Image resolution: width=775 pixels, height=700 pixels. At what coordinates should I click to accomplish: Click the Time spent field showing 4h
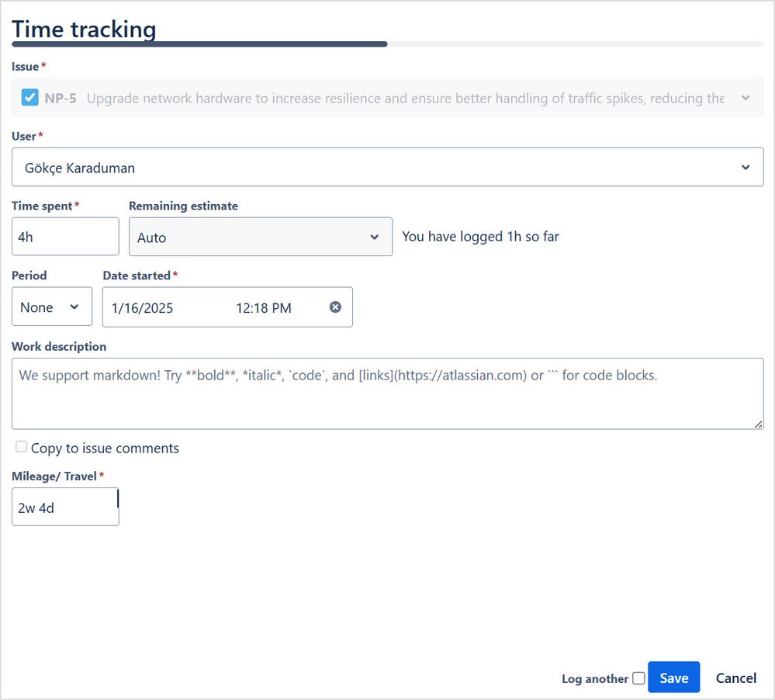[65, 237]
